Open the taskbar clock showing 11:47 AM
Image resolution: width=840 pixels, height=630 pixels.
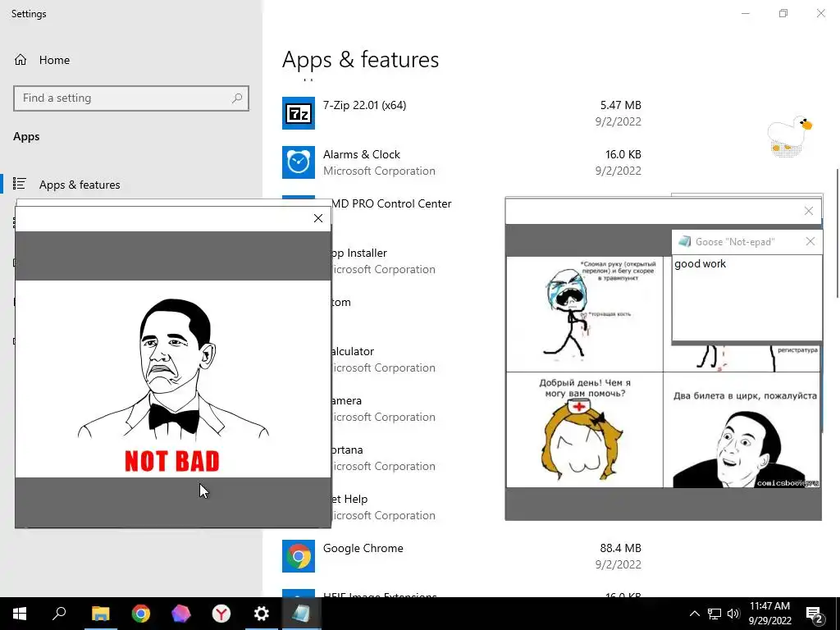(x=769, y=614)
